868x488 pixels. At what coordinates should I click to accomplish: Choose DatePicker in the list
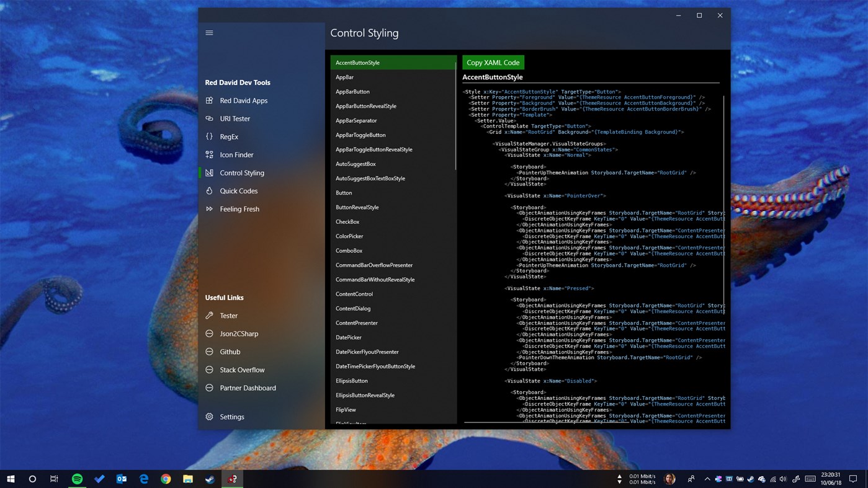tap(393, 337)
